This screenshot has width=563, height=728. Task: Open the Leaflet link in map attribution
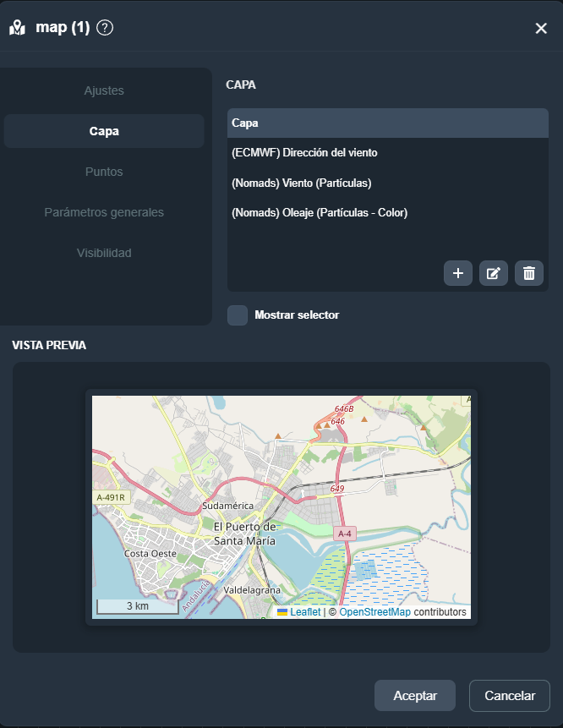click(305, 612)
